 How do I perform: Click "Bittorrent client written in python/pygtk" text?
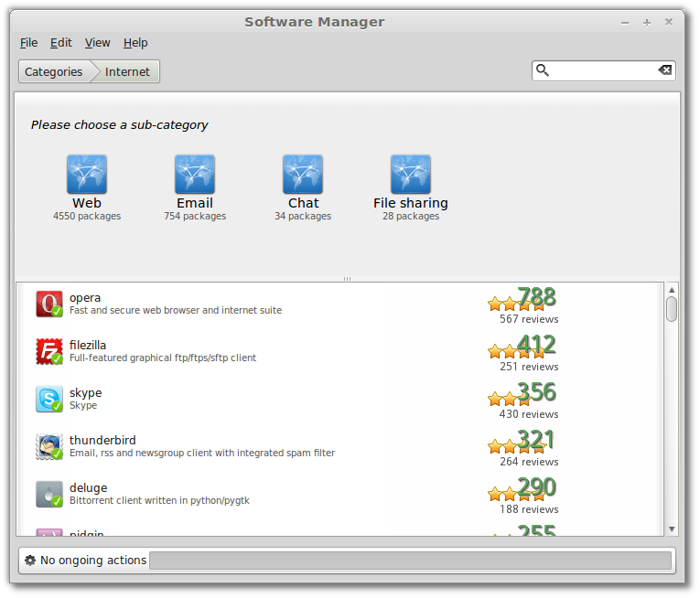[159, 500]
